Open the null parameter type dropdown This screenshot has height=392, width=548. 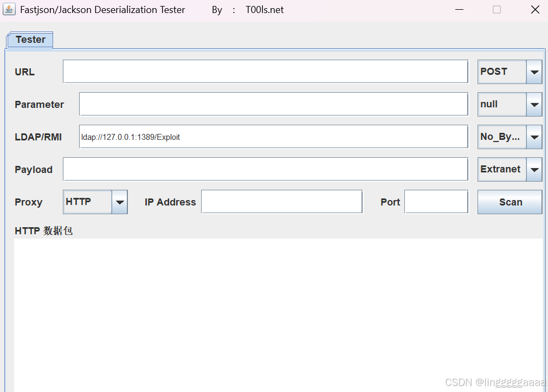(510, 104)
